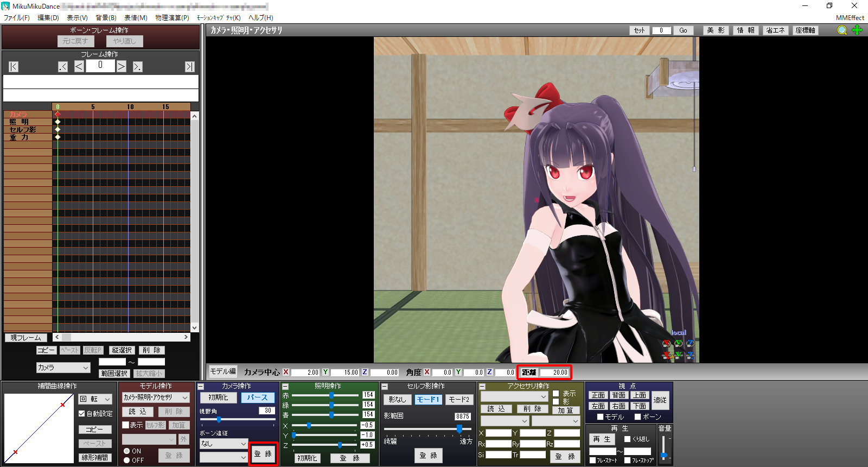Jump to last frame with >| button
Viewport: 868px width, 467px height.
coord(189,67)
